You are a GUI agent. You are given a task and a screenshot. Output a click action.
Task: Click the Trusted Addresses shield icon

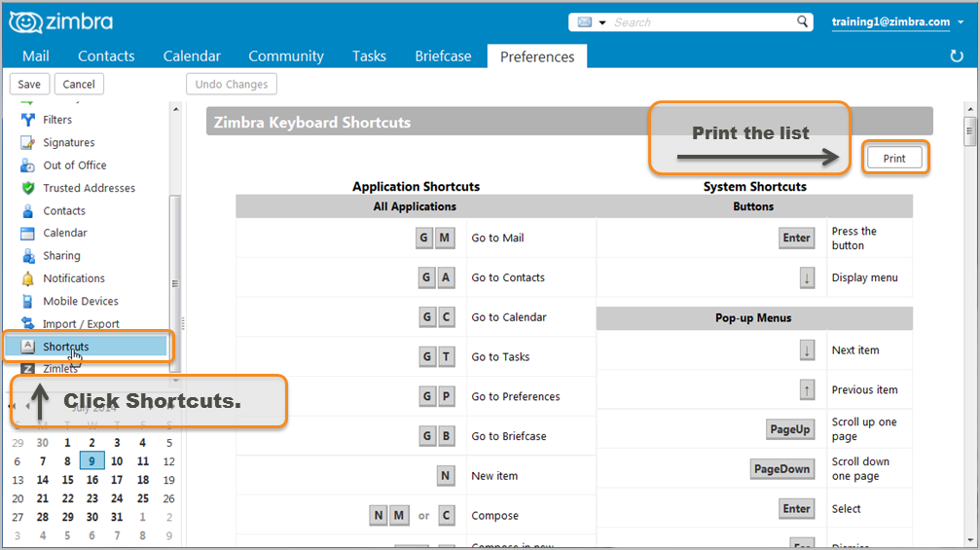tap(27, 188)
